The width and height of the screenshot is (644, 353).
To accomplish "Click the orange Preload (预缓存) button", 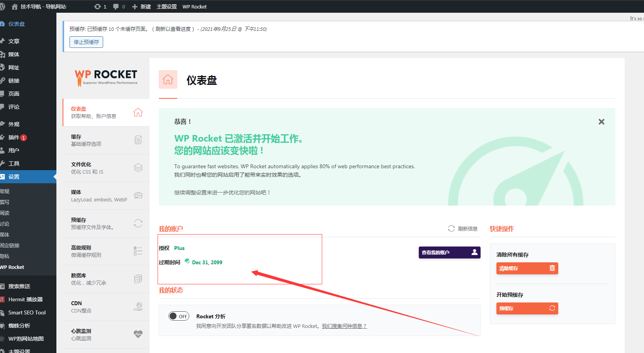I will point(527,308).
